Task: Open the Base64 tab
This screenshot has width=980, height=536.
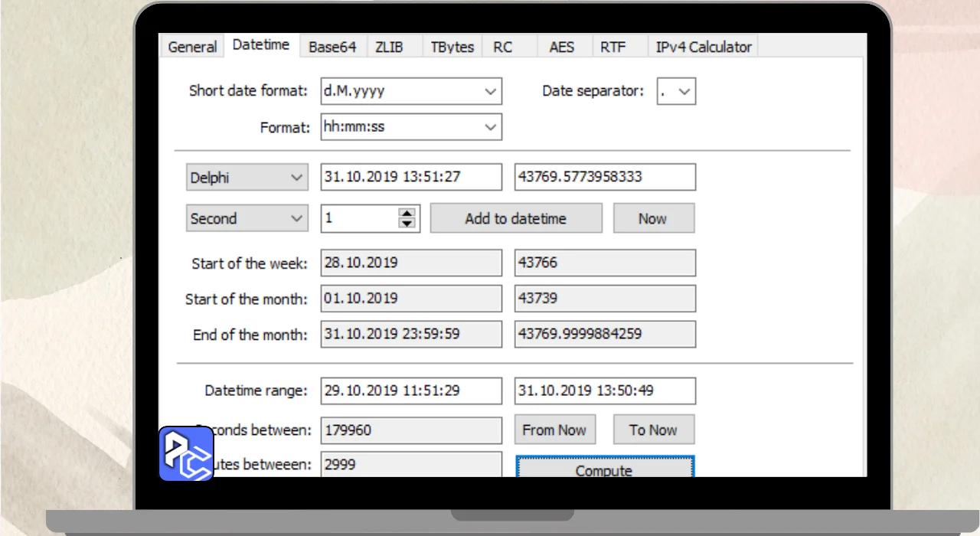Action: (x=332, y=47)
